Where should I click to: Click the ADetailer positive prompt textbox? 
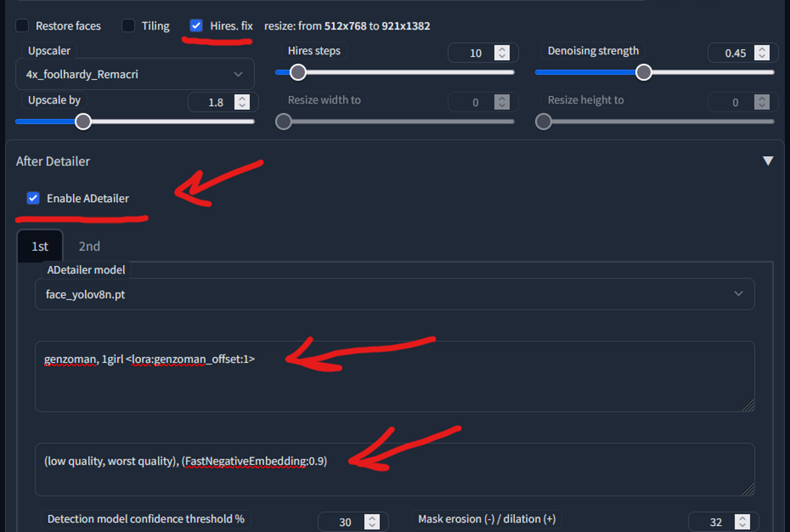tap(394, 377)
